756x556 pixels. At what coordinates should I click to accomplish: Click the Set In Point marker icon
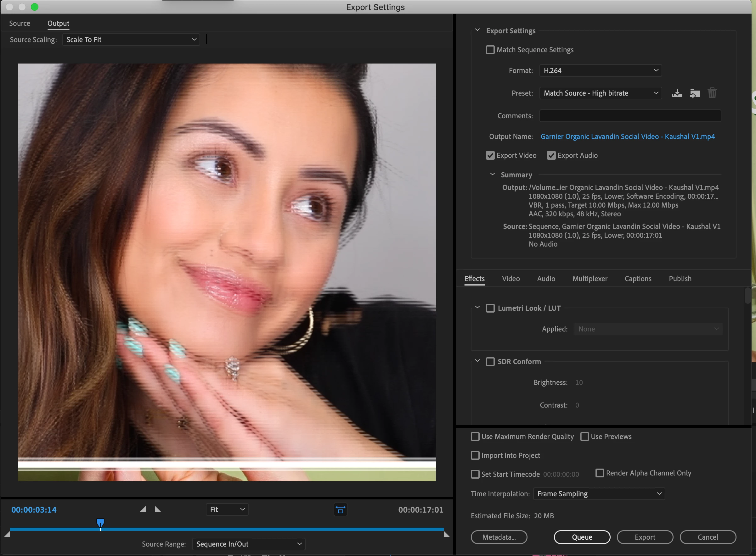(x=143, y=509)
